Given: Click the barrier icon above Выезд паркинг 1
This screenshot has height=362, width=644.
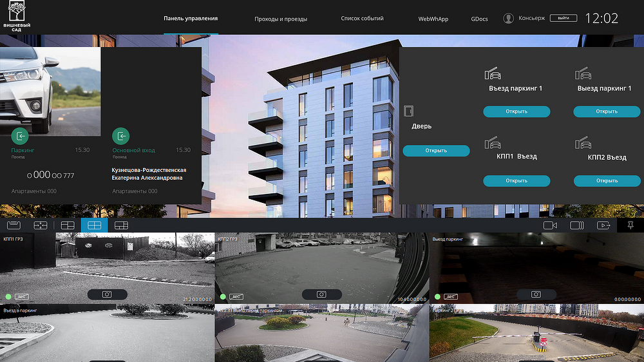Looking at the screenshot, I should pos(583,73).
